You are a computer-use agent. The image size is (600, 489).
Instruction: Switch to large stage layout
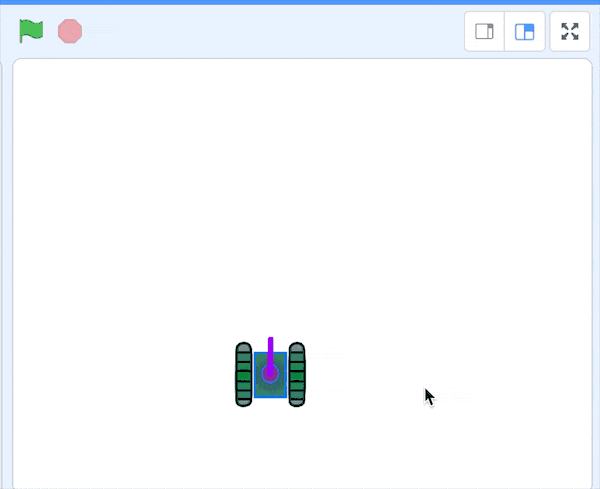point(525,31)
